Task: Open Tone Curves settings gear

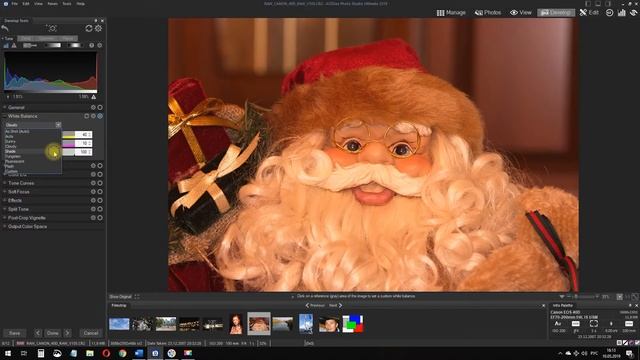Action: pos(93,183)
